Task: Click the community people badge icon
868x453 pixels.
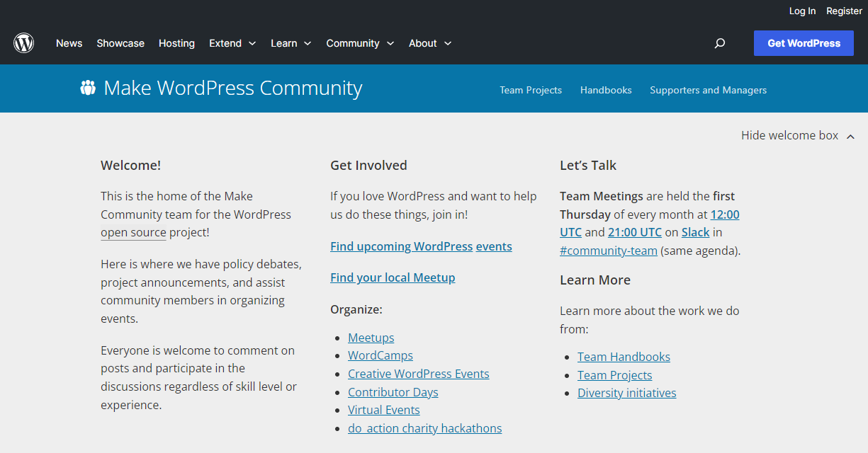Action: click(x=87, y=88)
